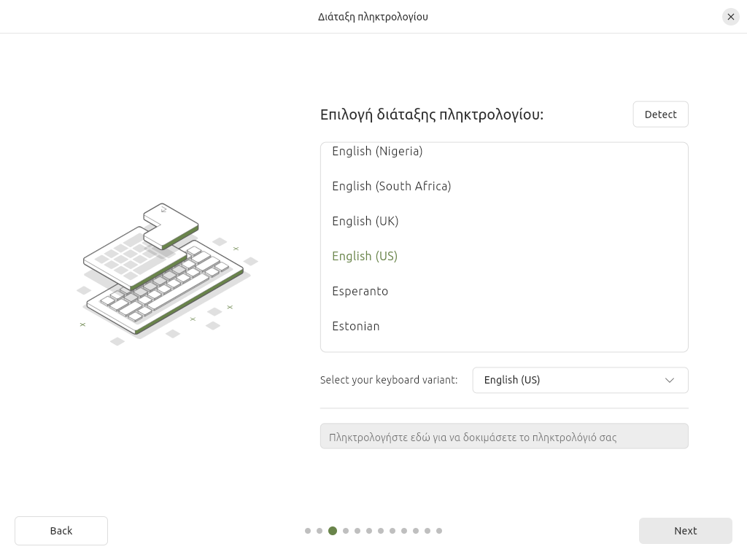Click the active green progress dot

pos(333,531)
